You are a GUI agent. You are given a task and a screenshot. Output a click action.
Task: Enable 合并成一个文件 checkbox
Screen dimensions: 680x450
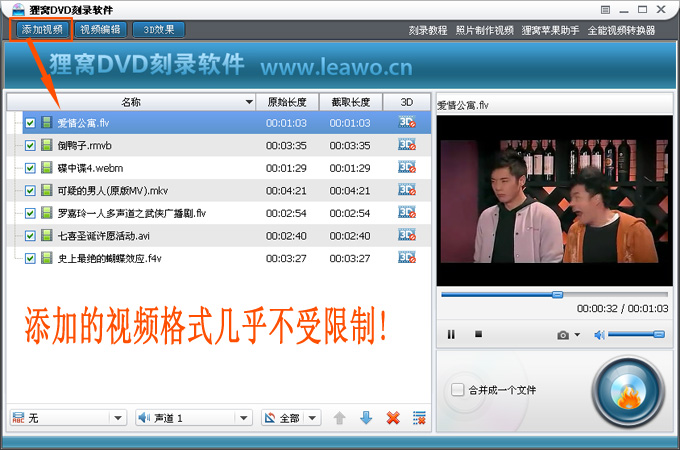point(457,390)
